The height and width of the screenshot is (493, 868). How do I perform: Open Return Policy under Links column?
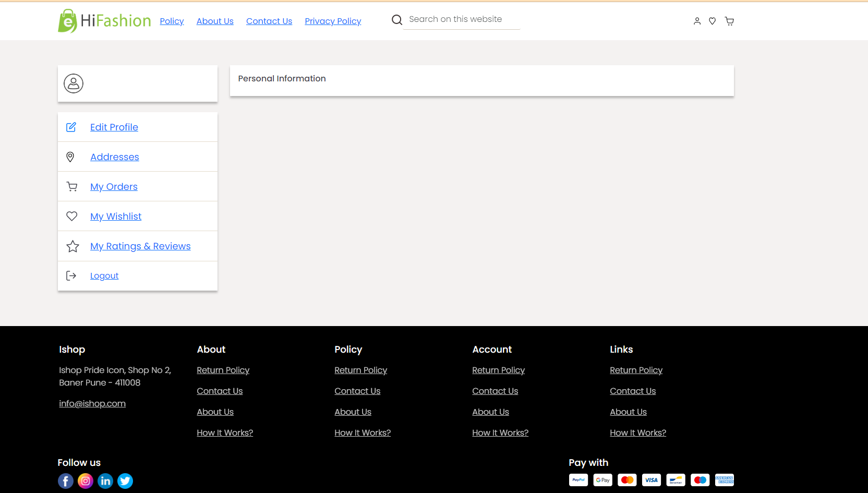(636, 370)
